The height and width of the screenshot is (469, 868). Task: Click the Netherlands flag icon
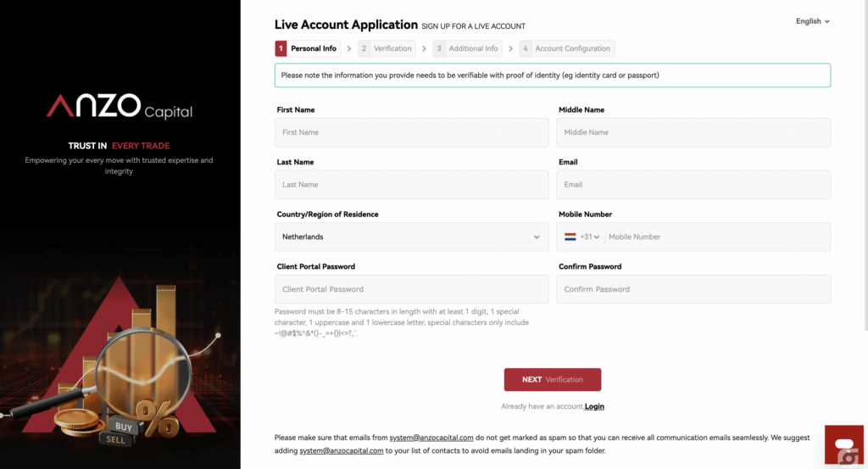click(x=570, y=237)
